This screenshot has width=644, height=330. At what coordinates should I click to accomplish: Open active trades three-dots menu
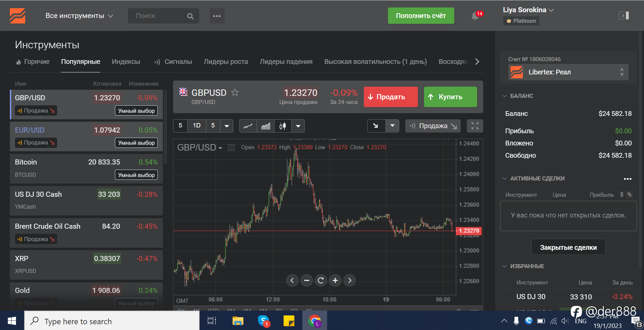click(x=628, y=179)
